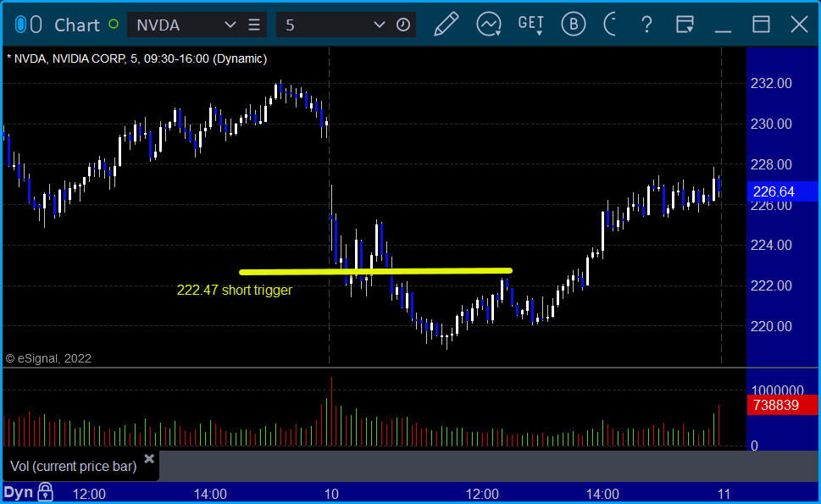Viewport: 821px width, 504px height.
Task: Click the 222.00 price axis label
Action: [771, 285]
